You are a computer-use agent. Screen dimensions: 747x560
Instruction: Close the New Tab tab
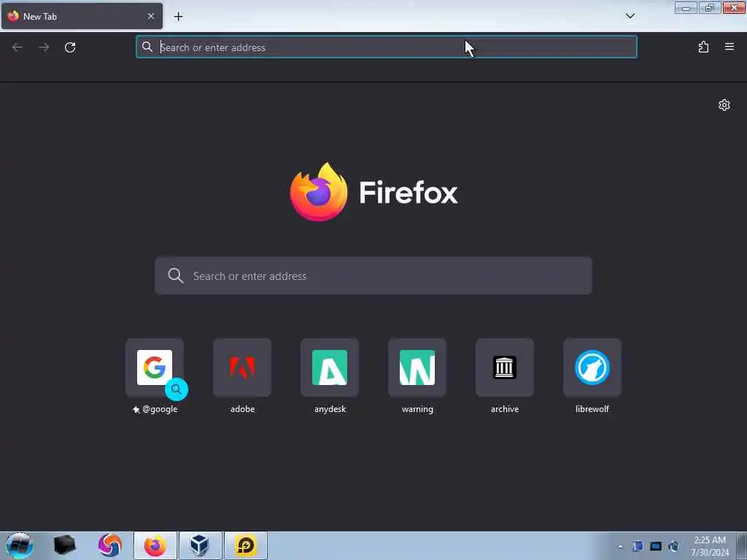tap(151, 16)
